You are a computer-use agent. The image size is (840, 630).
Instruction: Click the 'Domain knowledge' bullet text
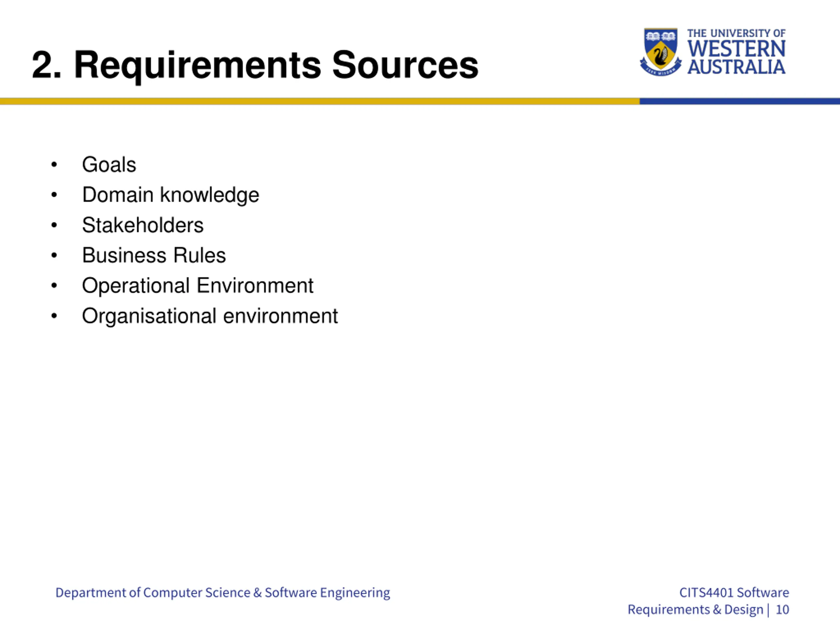click(x=171, y=196)
